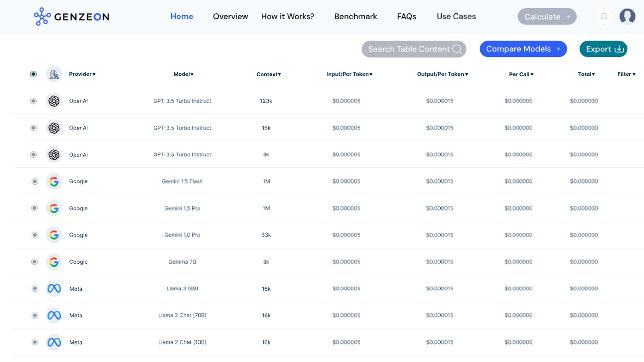Click the Genzeon logo icon

[42, 17]
